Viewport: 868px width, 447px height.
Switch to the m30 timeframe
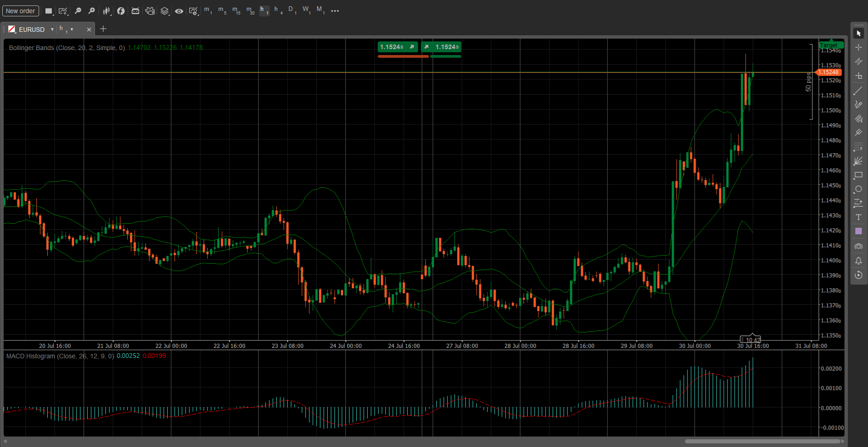[x=250, y=10]
